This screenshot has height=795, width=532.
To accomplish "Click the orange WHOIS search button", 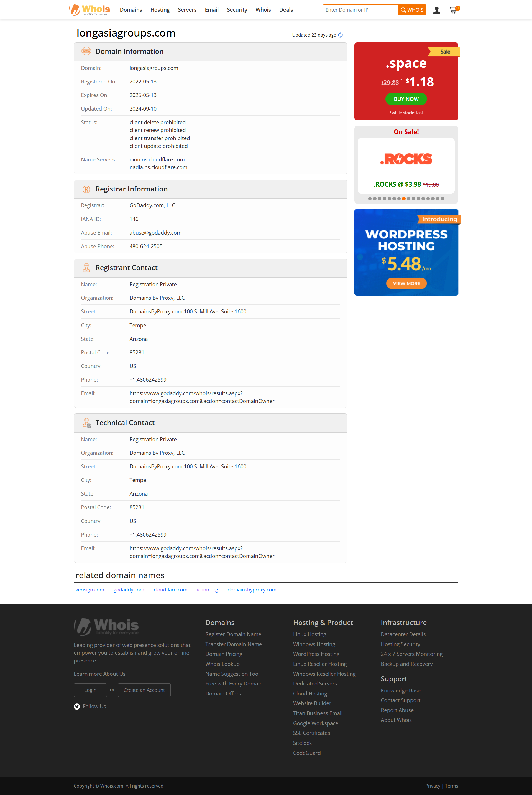I will (x=412, y=10).
